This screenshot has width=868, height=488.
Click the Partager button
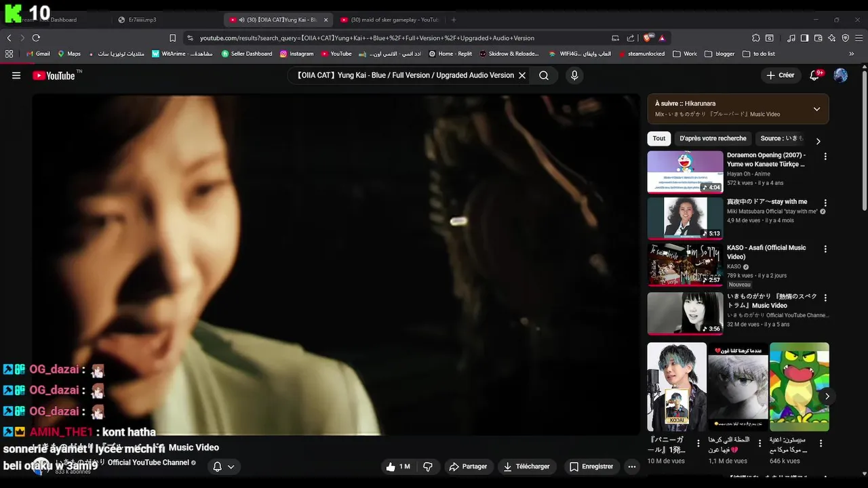click(x=468, y=466)
